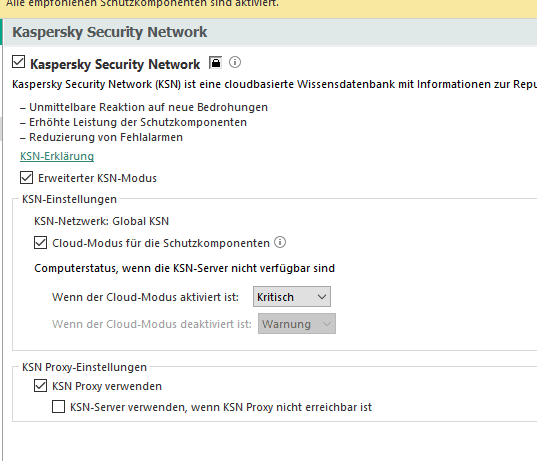
Task: Click the yellow 'Schutzkomponenten sind aktiviert' status bar
Action: point(268,8)
